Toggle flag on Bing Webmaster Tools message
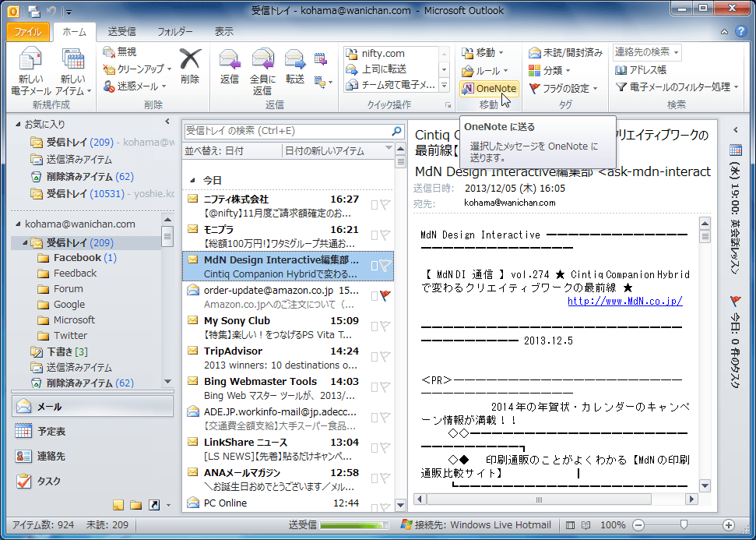The width and height of the screenshot is (756, 540). click(x=385, y=387)
